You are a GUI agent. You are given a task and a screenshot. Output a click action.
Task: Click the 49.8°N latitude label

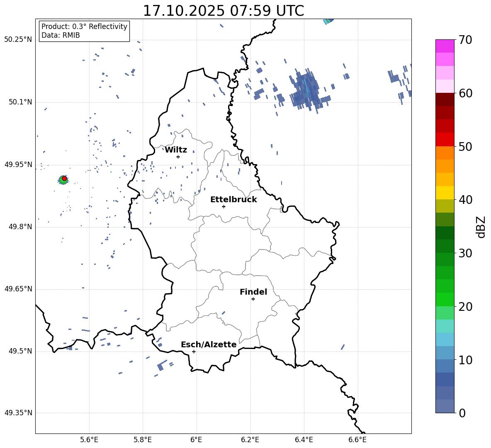pyautogui.click(x=20, y=227)
